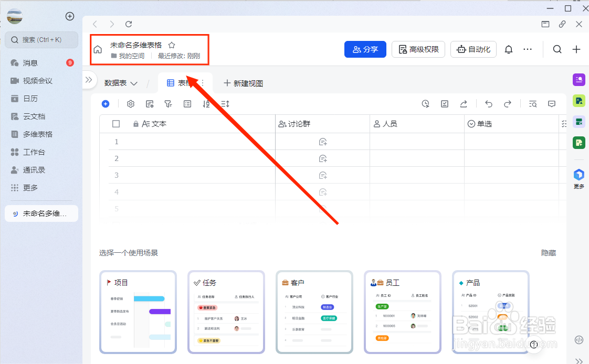Click the blue plus icon to add a record
Viewport: 589px width, 364px height.
(106, 104)
